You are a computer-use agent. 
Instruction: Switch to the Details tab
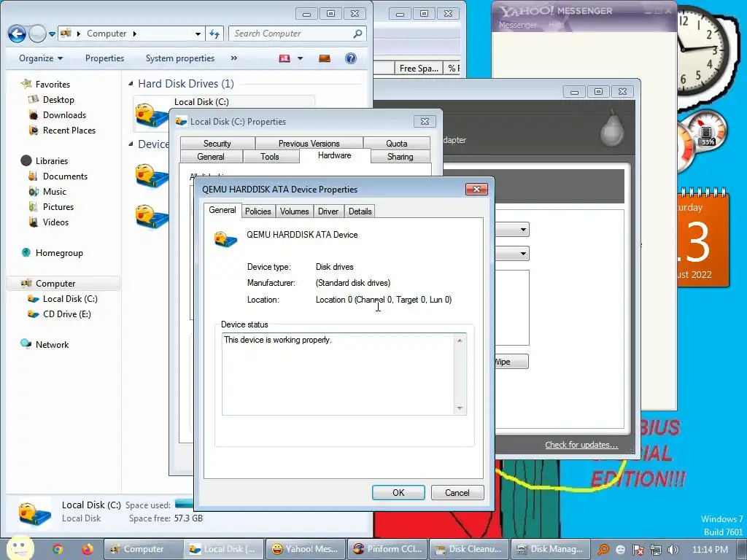pos(360,211)
